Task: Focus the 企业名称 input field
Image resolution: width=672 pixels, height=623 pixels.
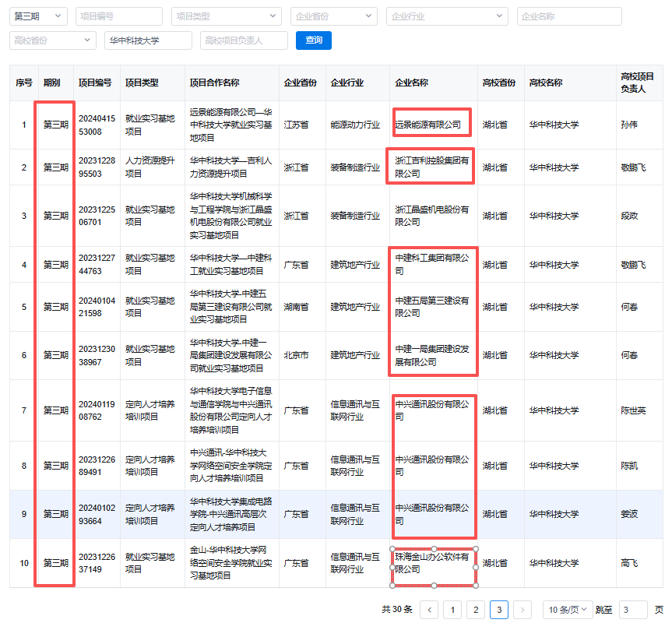Action: [x=569, y=16]
